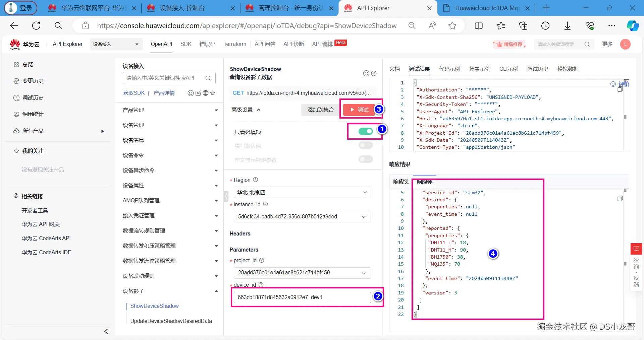The width and height of the screenshot is (644, 340).
Task: Click search icon in API search box
Action: pos(208,78)
